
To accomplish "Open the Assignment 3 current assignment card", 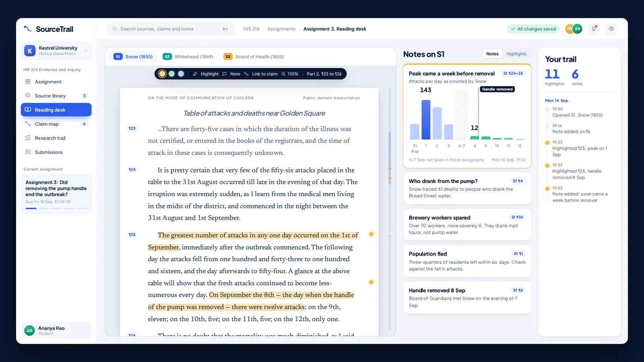I will click(x=56, y=194).
